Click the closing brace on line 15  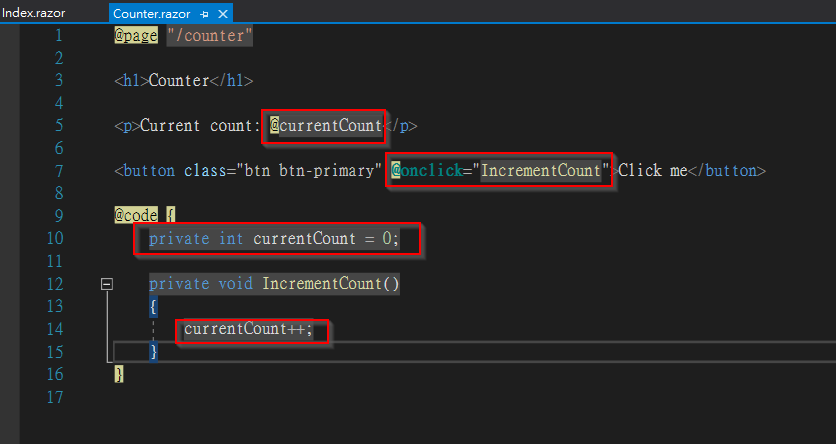coord(154,352)
